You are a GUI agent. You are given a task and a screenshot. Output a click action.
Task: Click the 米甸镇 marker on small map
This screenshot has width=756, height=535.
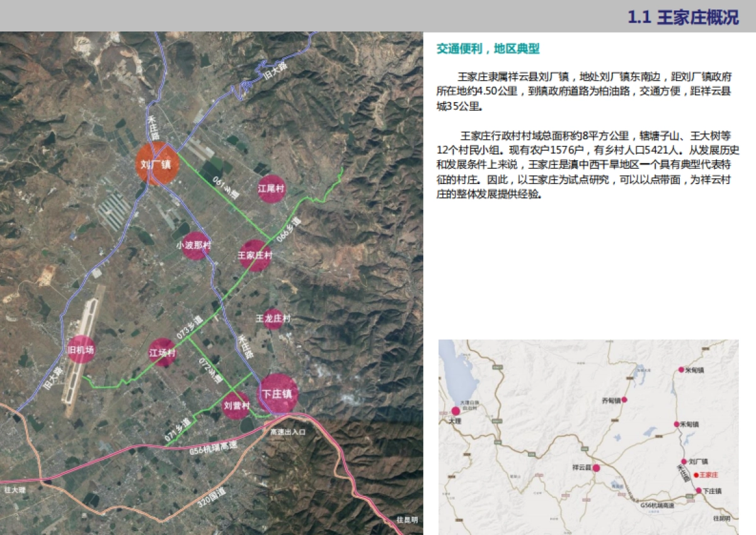coord(680,370)
